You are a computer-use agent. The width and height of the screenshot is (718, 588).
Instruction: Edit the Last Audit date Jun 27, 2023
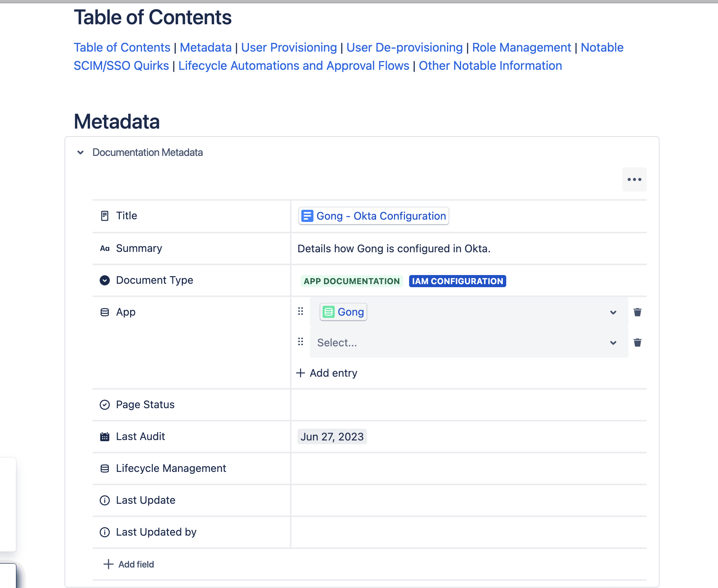(332, 437)
